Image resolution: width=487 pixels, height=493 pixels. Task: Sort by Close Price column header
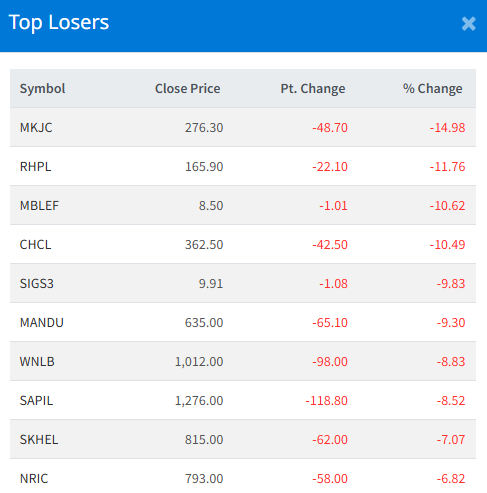[x=187, y=89]
